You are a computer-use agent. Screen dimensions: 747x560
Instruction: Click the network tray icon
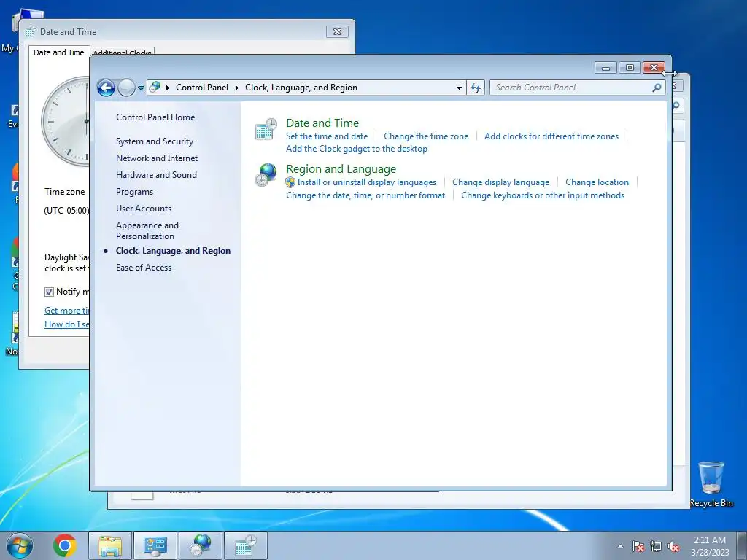tap(656, 546)
